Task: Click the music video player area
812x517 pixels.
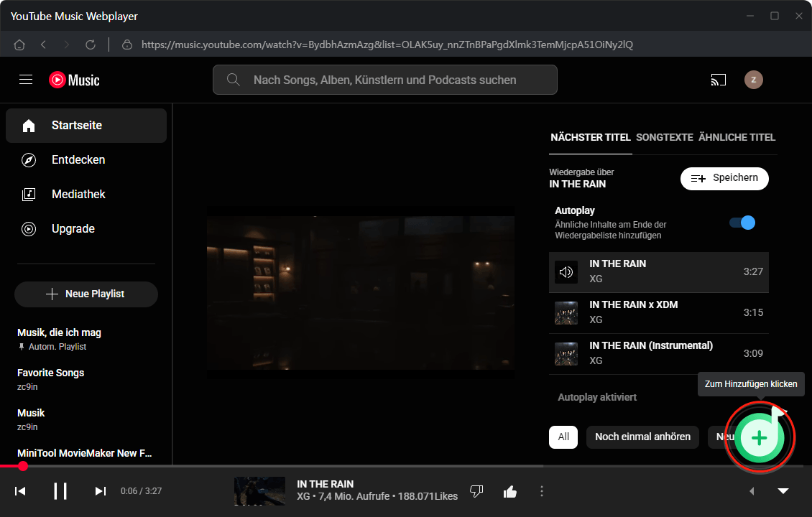Action: (x=361, y=292)
